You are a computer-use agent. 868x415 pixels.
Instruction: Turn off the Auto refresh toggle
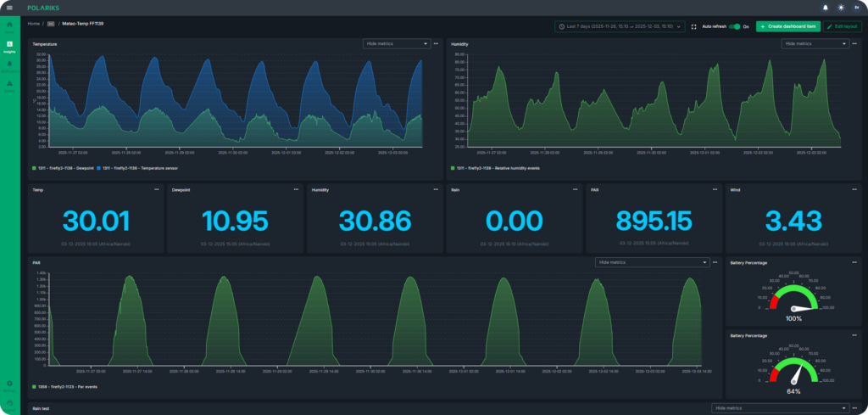point(735,26)
